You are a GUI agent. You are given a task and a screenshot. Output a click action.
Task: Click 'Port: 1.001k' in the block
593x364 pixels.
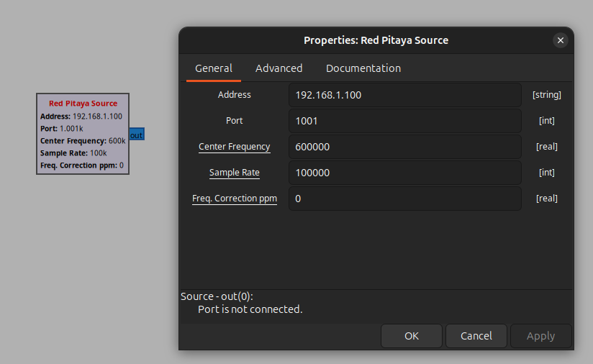[62, 129]
